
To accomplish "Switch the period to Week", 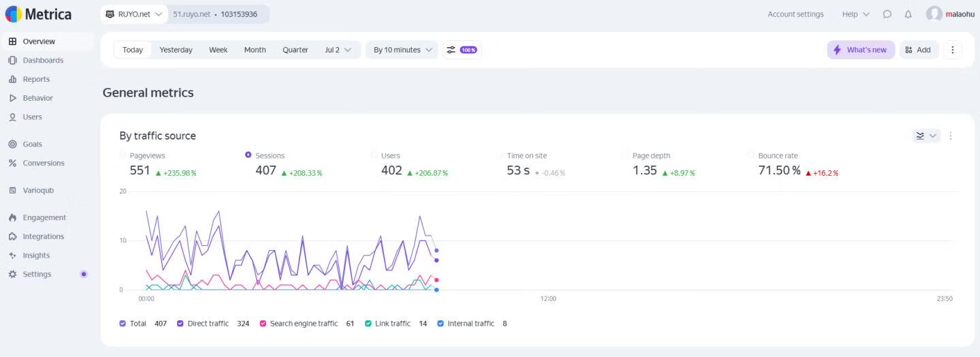I will [218, 50].
